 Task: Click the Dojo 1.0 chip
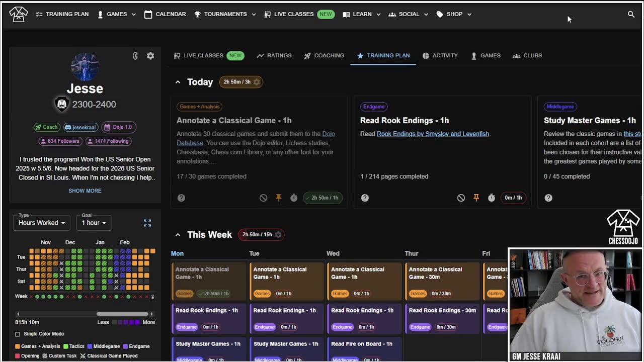(118, 127)
